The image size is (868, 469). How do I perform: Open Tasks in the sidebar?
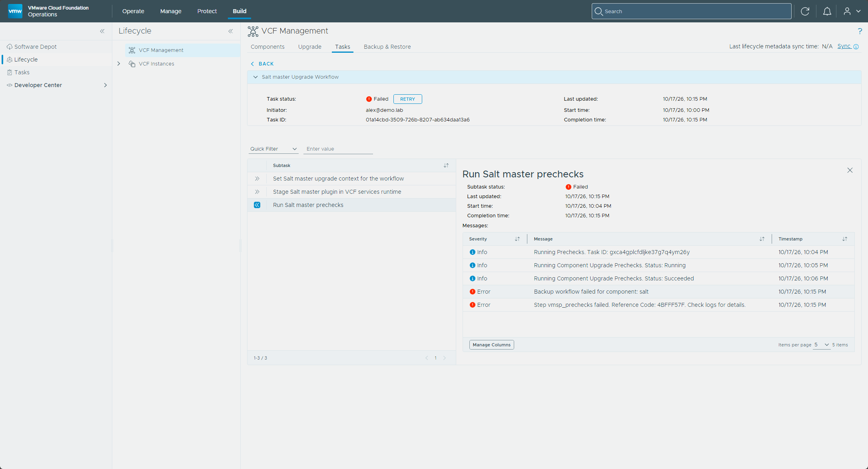tap(22, 72)
